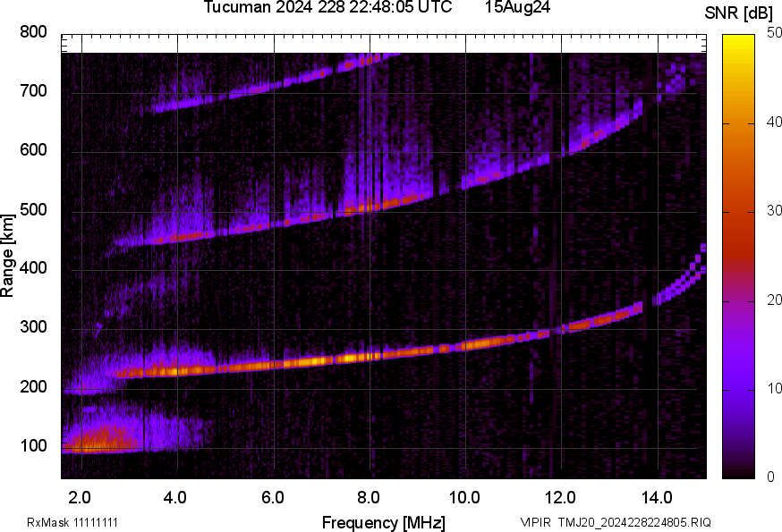Click the RxMask 11111111 text
The width and height of the screenshot is (782, 532).
(x=72, y=522)
